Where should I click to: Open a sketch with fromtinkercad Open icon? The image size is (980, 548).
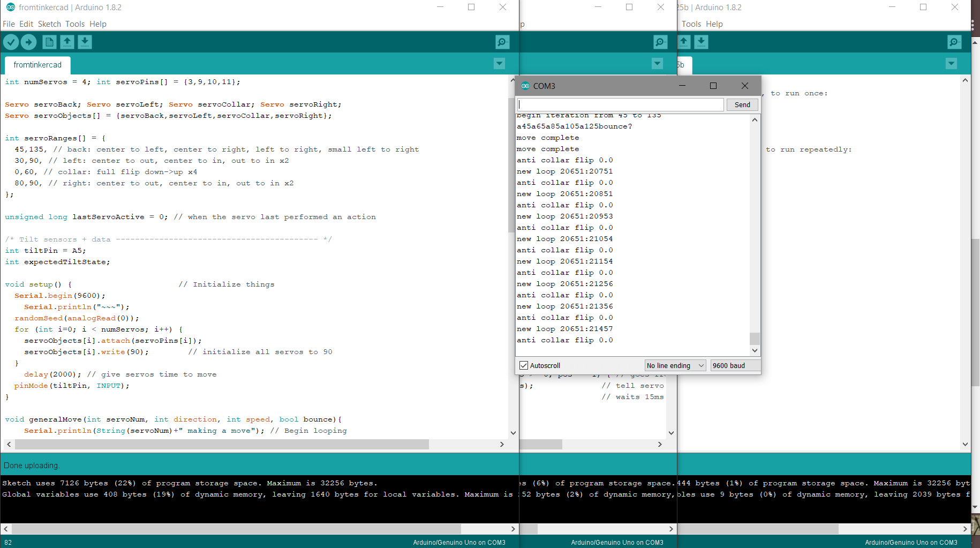pos(67,42)
